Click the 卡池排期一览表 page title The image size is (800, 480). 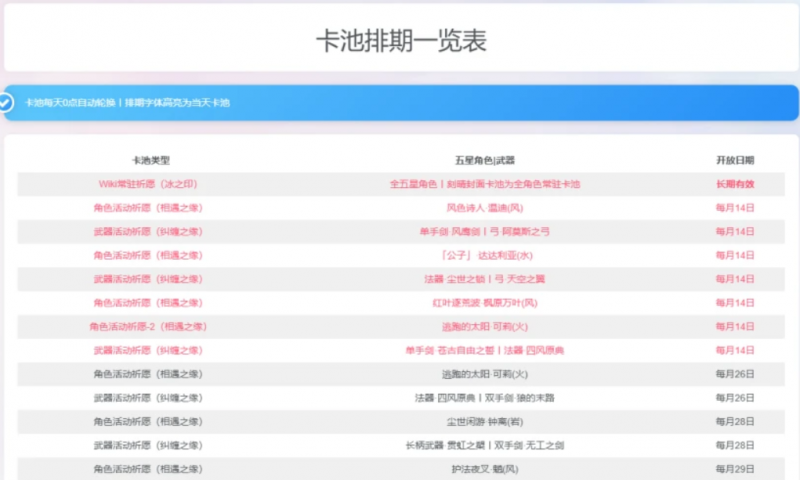click(x=401, y=40)
